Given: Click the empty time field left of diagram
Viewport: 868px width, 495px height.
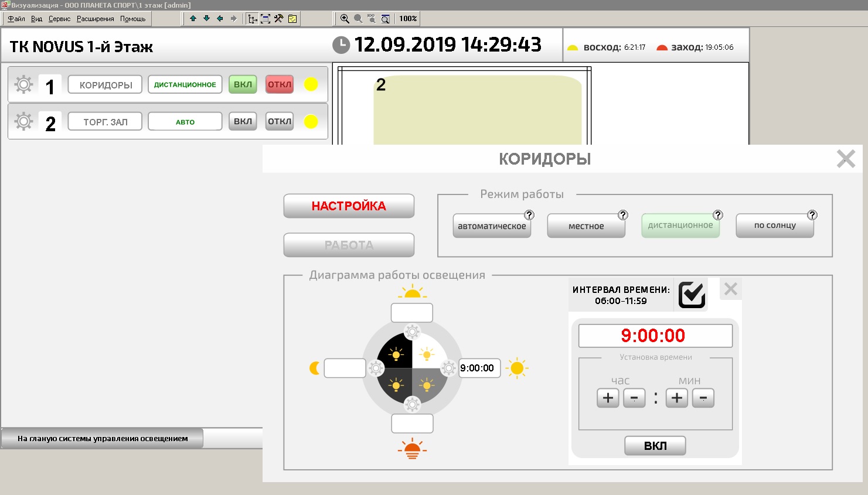Looking at the screenshot, I should click(345, 368).
